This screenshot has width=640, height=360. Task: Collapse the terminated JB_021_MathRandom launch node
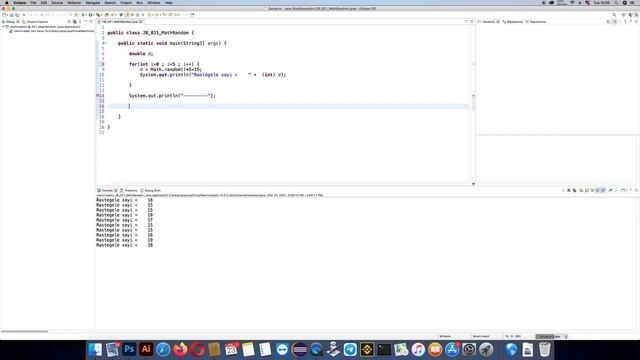[4, 27]
